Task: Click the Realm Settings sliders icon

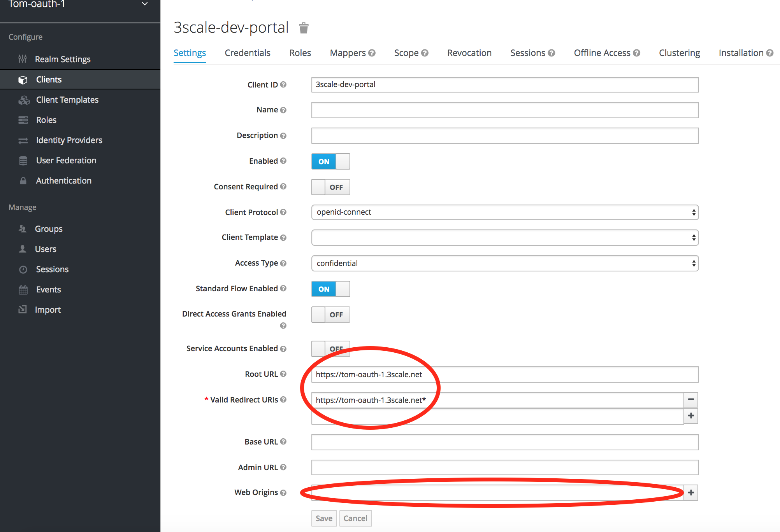Action: (23, 59)
